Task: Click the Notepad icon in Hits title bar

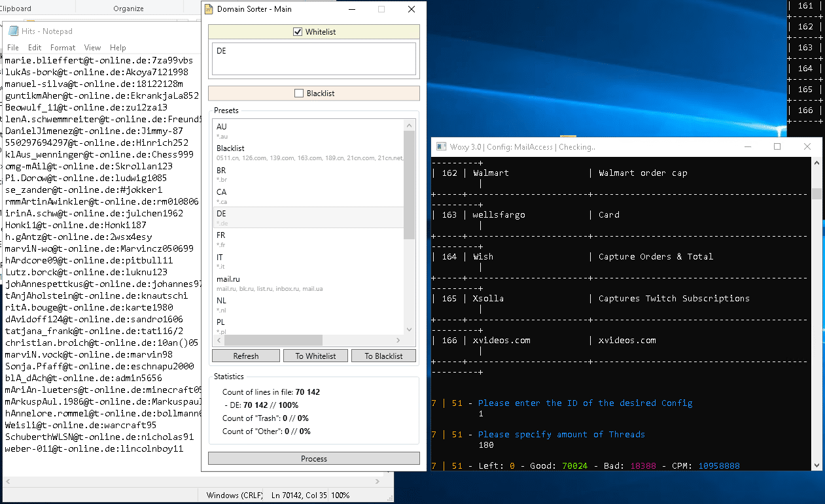Action: (12, 31)
